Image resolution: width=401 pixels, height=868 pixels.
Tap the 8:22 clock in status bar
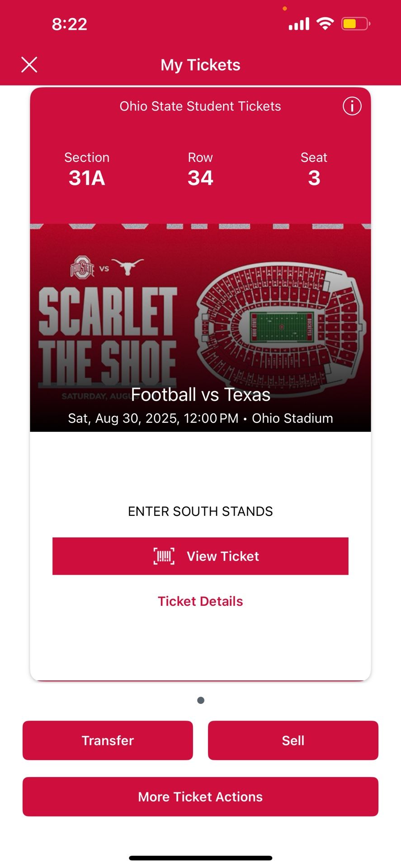tap(69, 24)
